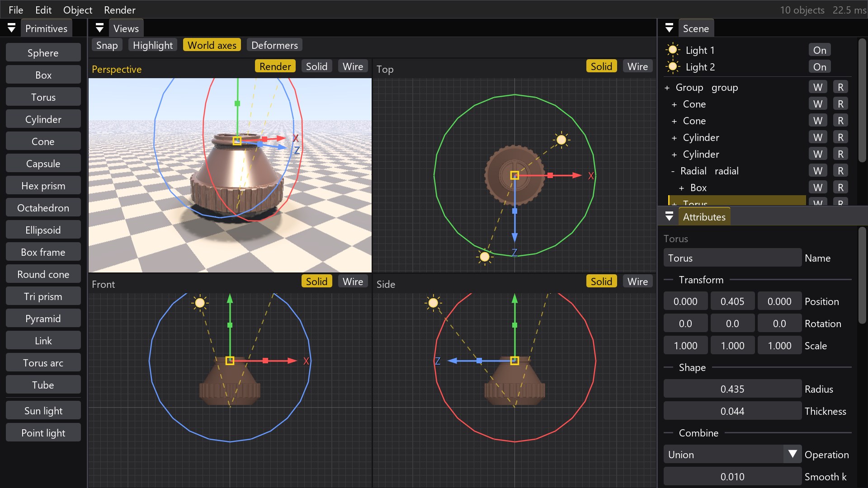The image size is (868, 488).
Task: Add a Point light
Action: tap(43, 433)
